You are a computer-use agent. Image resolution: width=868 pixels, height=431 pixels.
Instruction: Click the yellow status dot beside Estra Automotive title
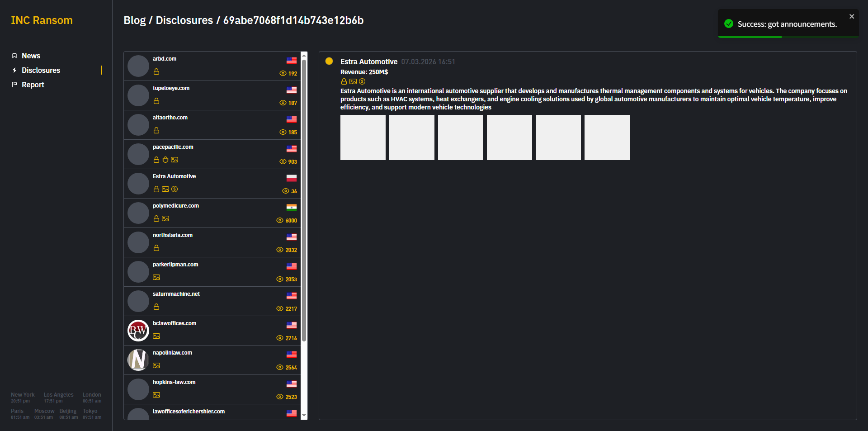[x=329, y=61]
